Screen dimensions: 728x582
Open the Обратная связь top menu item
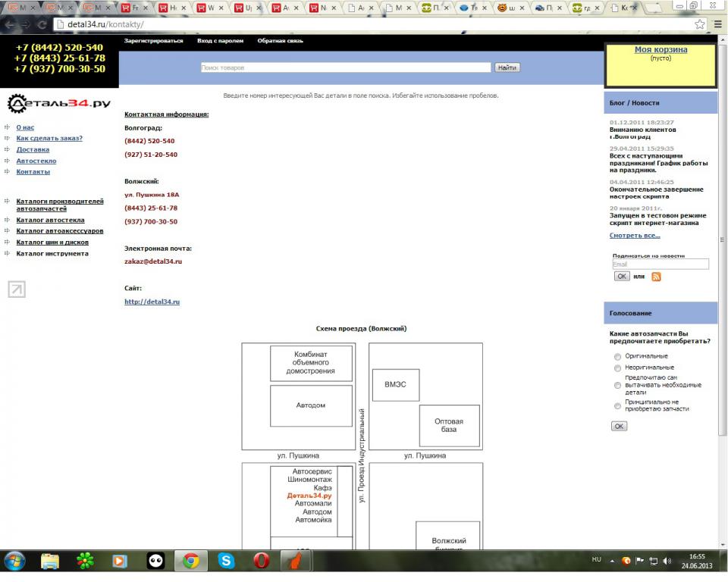[x=280, y=41]
